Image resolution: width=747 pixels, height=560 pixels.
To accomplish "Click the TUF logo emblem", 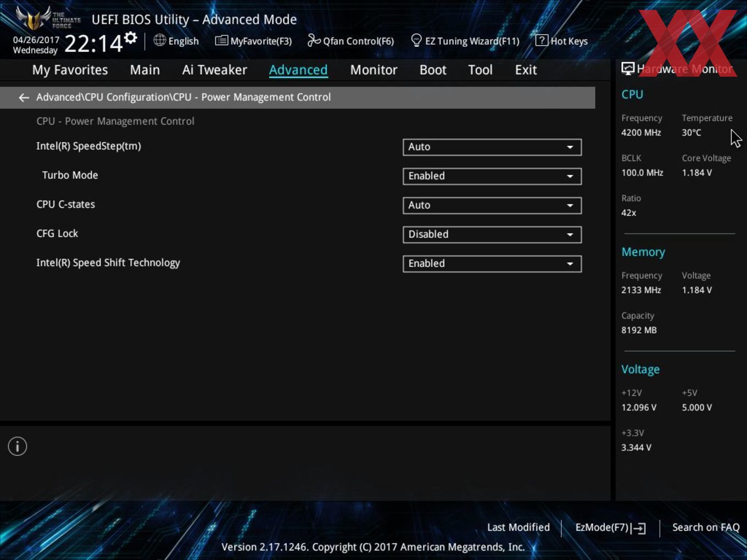I will click(x=34, y=18).
